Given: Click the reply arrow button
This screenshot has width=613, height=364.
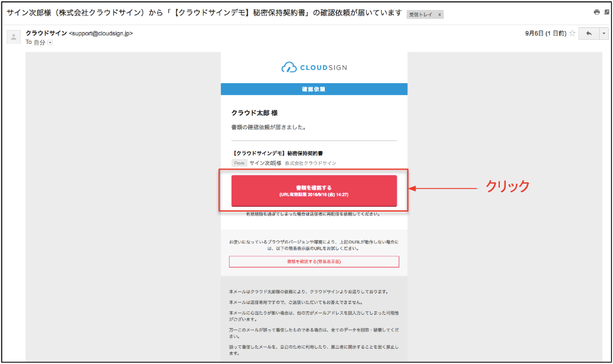Looking at the screenshot, I should (589, 34).
